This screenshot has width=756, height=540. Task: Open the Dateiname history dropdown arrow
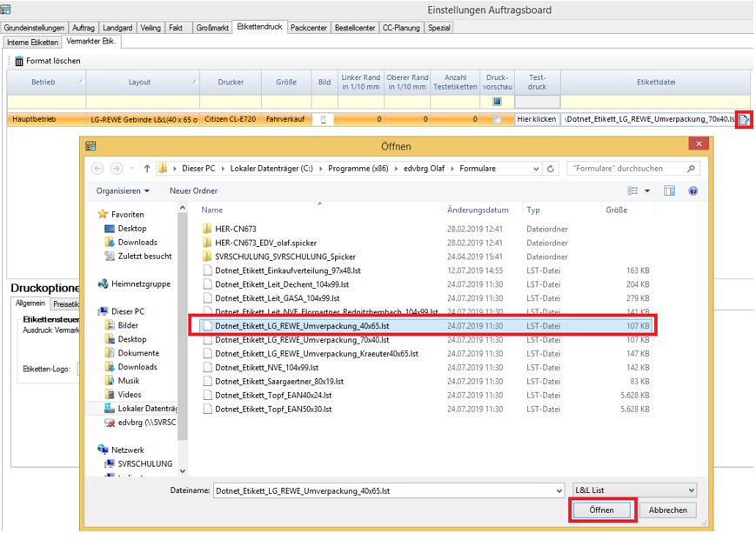click(x=558, y=490)
